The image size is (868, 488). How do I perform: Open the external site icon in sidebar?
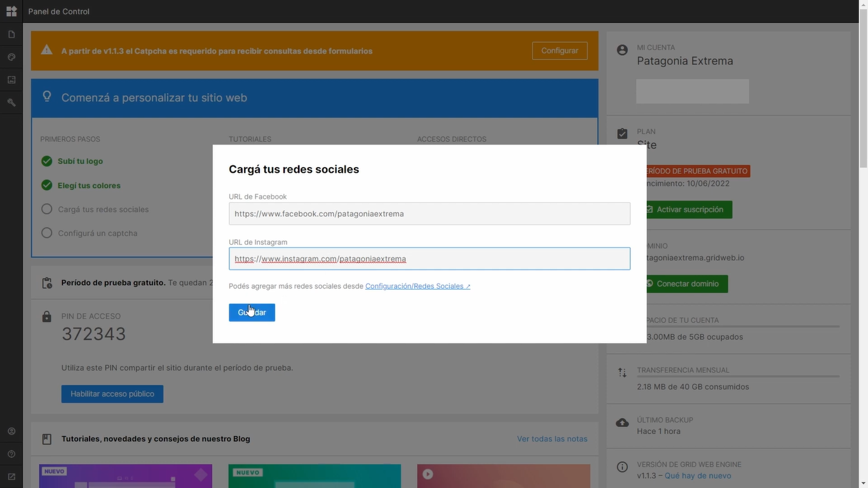pyautogui.click(x=11, y=477)
